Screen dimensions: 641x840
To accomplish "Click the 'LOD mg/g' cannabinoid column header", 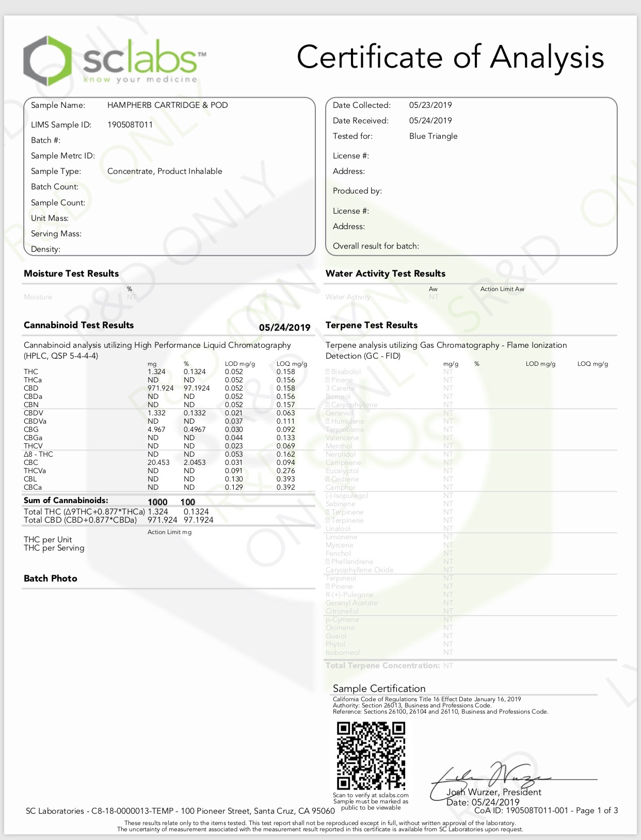I will click(x=240, y=364).
